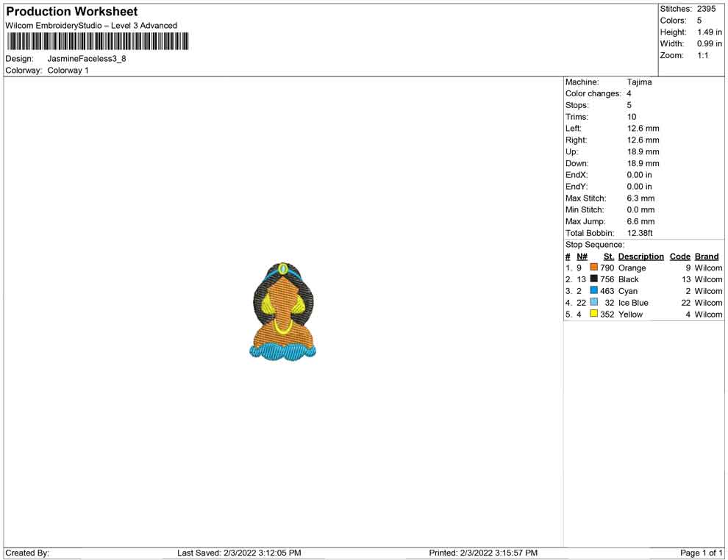
Task: Click the Yellow row Wilcom brand
Action: click(x=708, y=314)
